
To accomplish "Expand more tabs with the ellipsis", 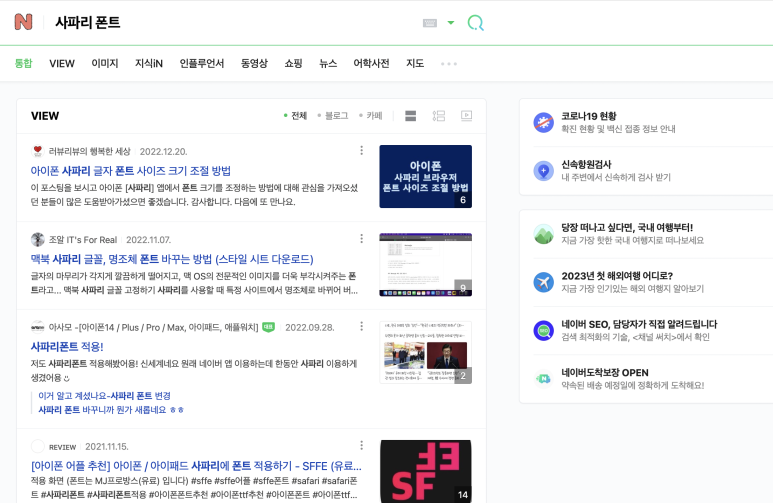I will click(449, 64).
